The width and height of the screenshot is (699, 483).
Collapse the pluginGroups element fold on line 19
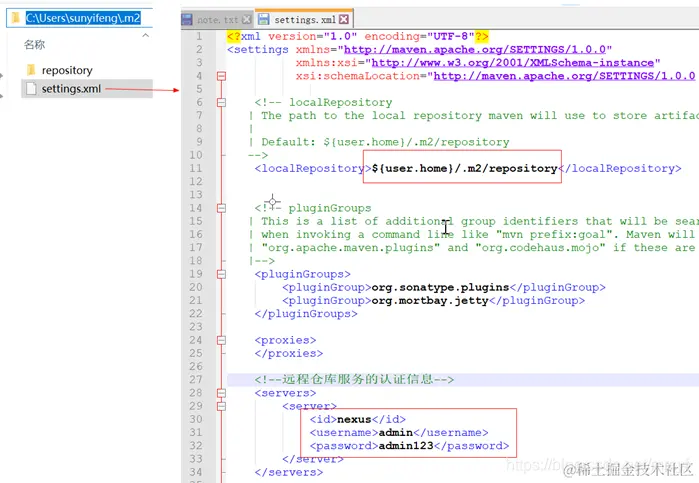[221, 274]
